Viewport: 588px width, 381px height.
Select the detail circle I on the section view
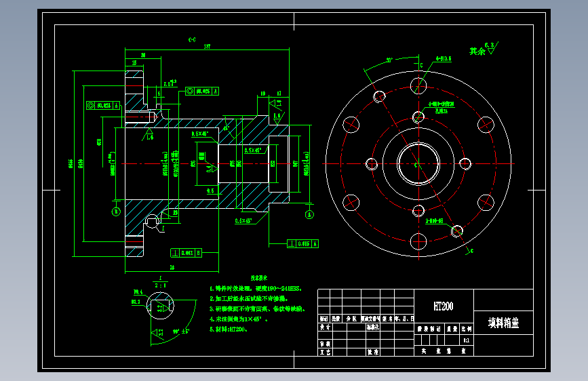click(152, 222)
